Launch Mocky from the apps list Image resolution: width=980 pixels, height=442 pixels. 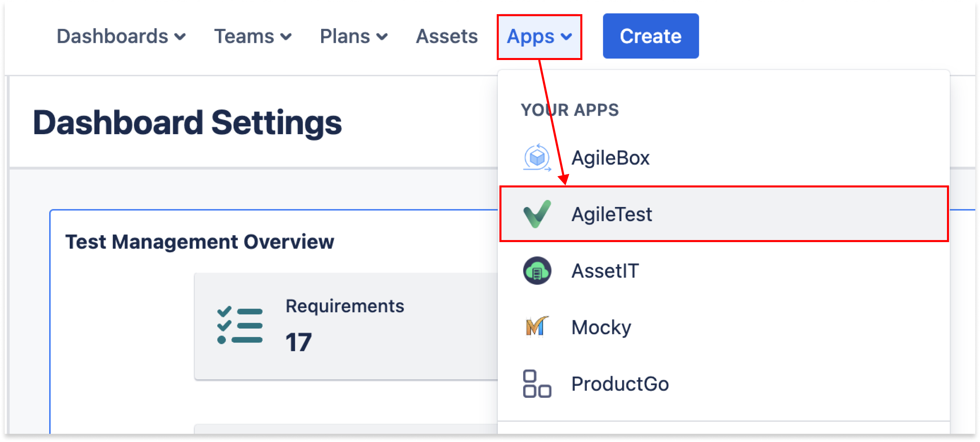601,327
